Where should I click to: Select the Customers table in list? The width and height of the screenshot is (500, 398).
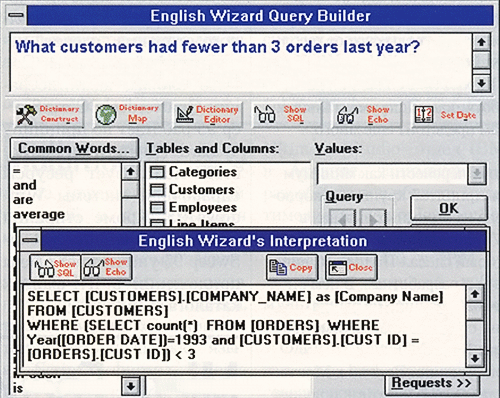(x=192, y=190)
